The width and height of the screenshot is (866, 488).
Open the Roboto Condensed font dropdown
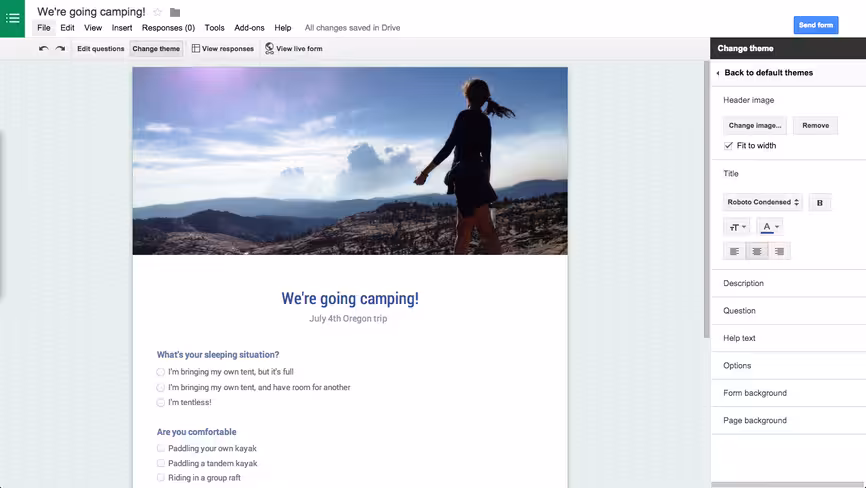[763, 202]
